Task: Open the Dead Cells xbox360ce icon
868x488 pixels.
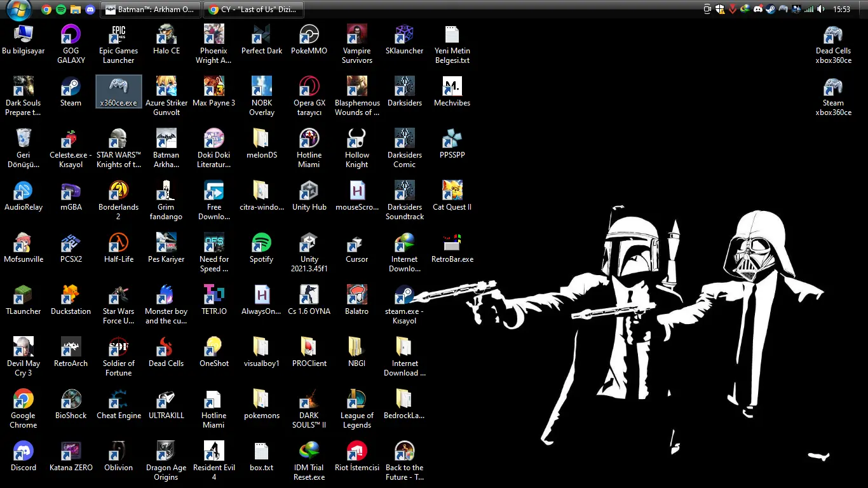Action: pos(834,44)
